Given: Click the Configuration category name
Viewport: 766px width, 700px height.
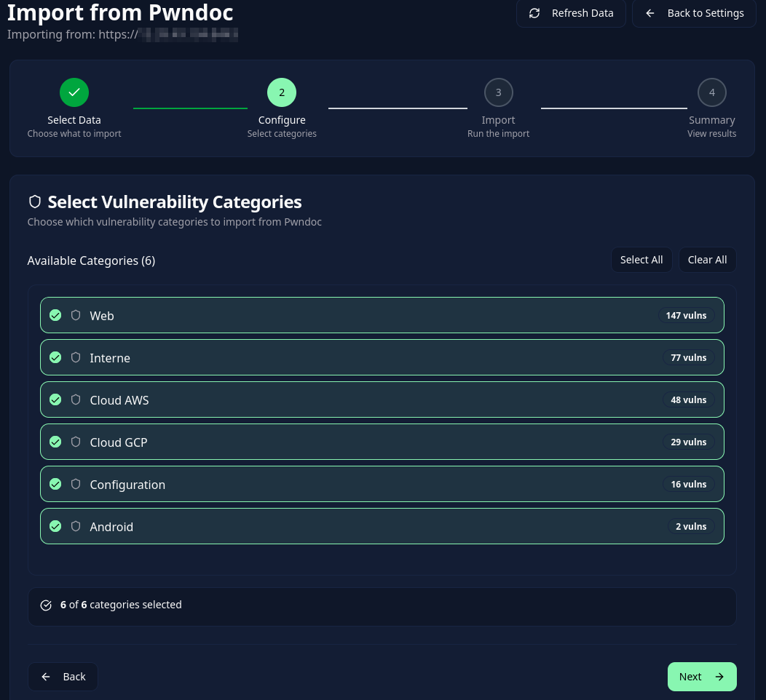Looking at the screenshot, I should pos(127,485).
